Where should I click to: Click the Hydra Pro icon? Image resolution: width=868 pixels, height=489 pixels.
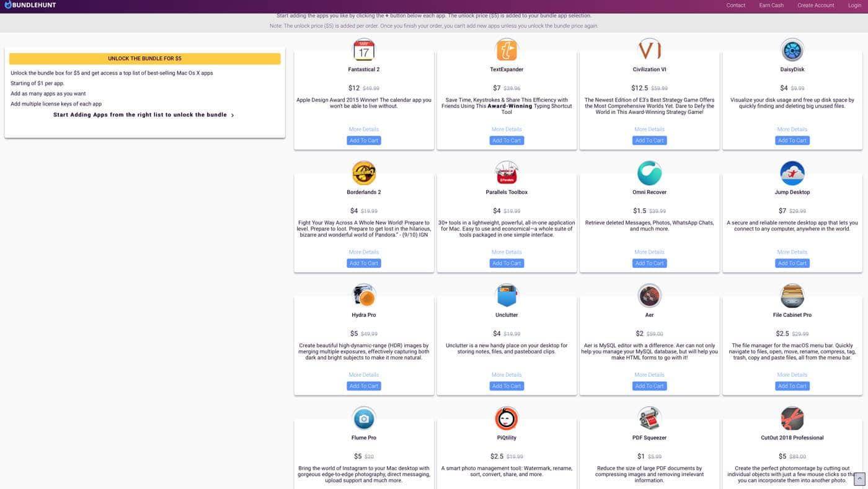coord(364,296)
